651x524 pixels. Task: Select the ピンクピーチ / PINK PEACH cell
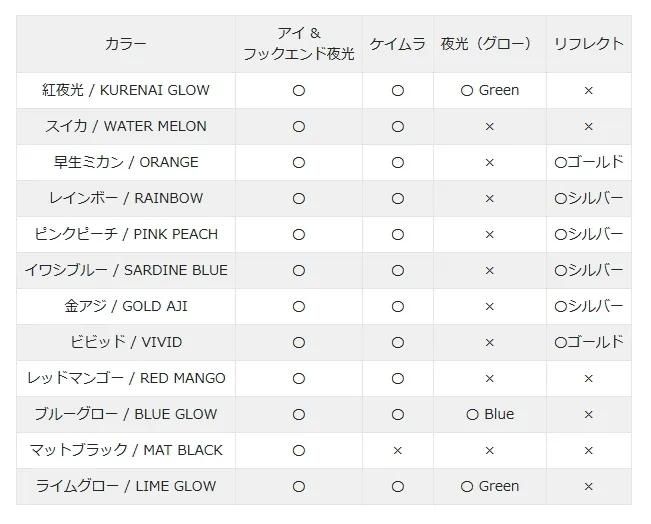(x=126, y=234)
